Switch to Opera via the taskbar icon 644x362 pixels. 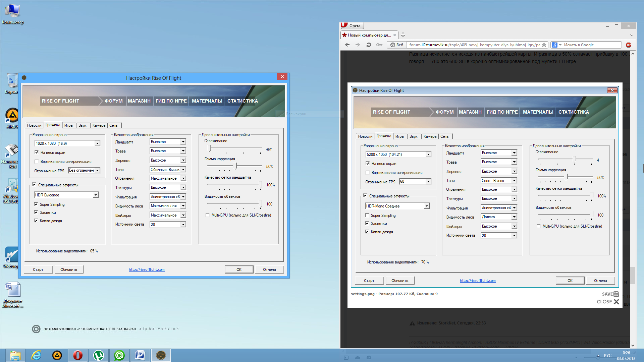(78, 355)
